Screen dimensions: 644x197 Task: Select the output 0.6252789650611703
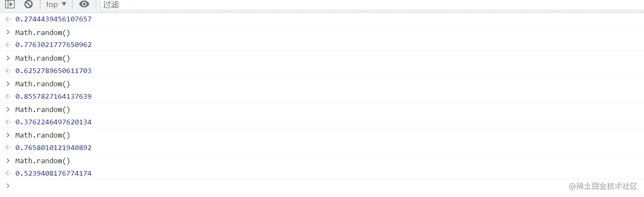coord(53,71)
